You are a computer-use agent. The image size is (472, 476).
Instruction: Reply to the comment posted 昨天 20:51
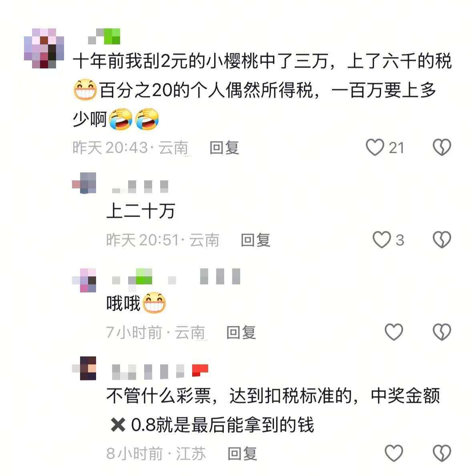[x=255, y=240]
